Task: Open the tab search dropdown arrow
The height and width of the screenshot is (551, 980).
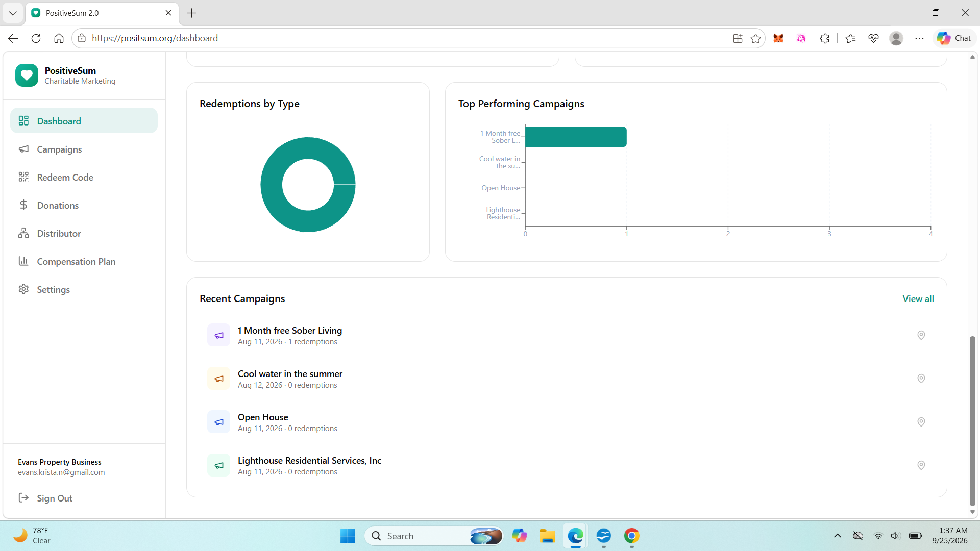Action: pos(13,13)
